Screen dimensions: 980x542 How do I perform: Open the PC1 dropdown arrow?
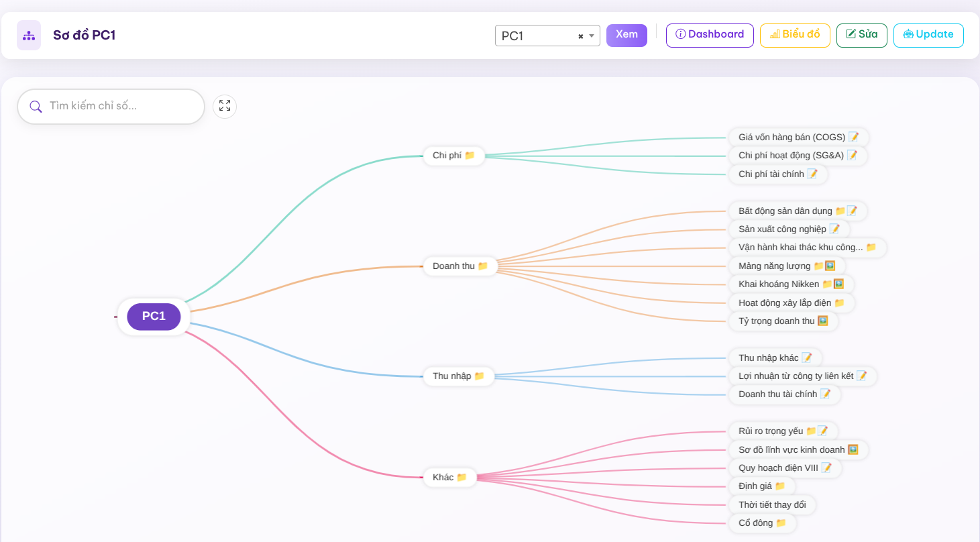(x=592, y=36)
